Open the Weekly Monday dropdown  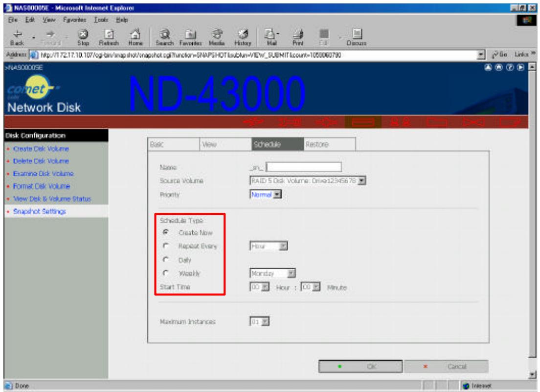[x=272, y=273]
